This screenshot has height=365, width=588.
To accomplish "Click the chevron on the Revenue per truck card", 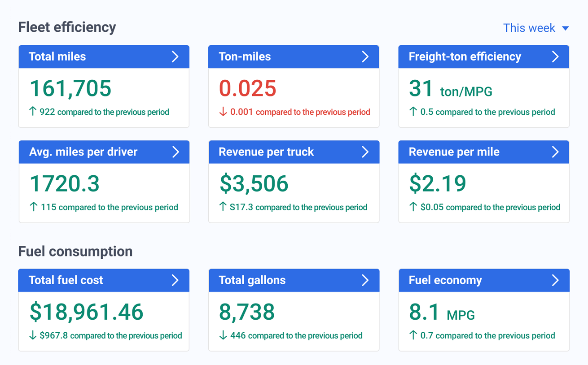I will click(365, 152).
